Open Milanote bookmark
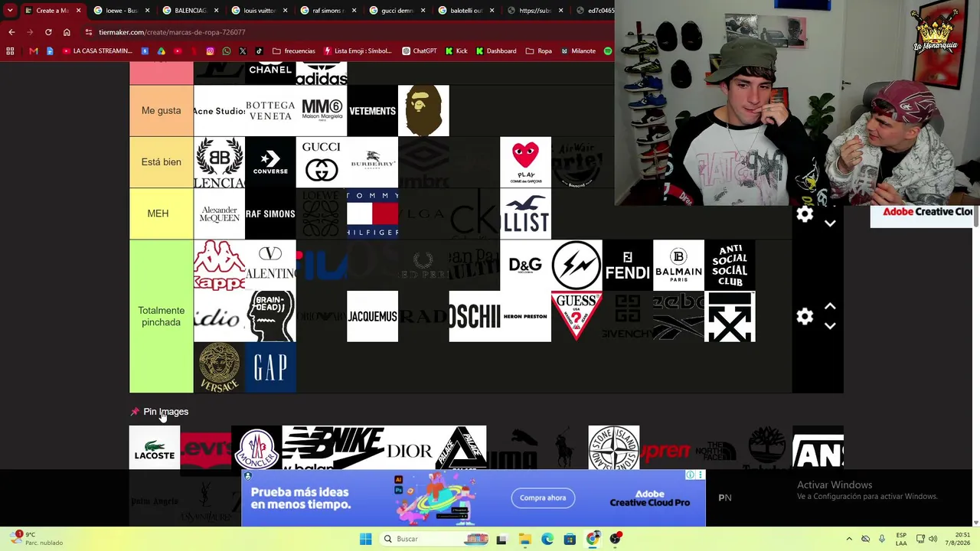980x551 pixels. [x=578, y=51]
